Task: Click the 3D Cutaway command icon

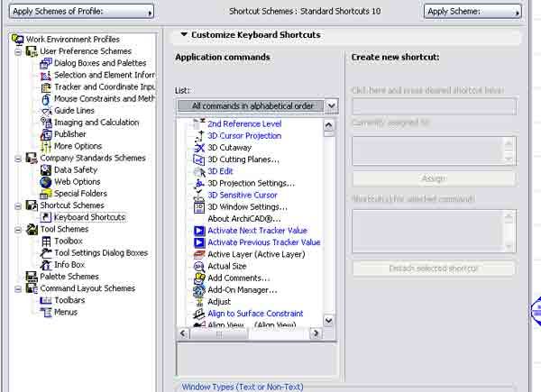Action: point(199,148)
